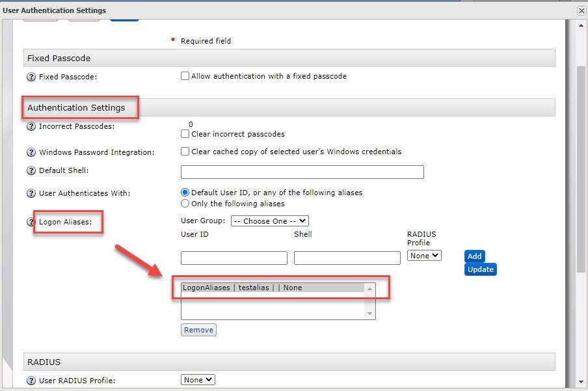The width and height of the screenshot is (588, 391).
Task: Open the User Group dropdown
Action: 269,221
